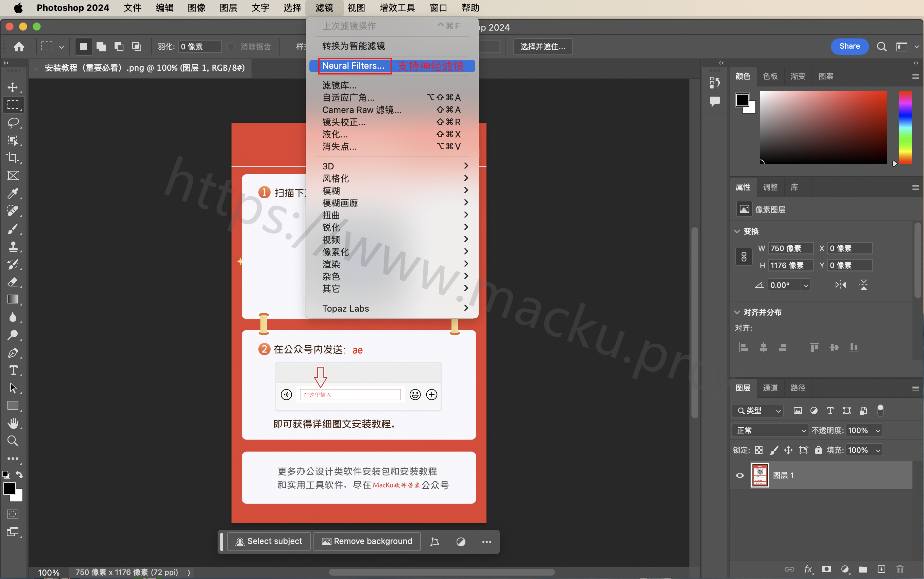Hide the 图层 1 layer visibility eye
Screen dimensions: 924x579
(740, 475)
